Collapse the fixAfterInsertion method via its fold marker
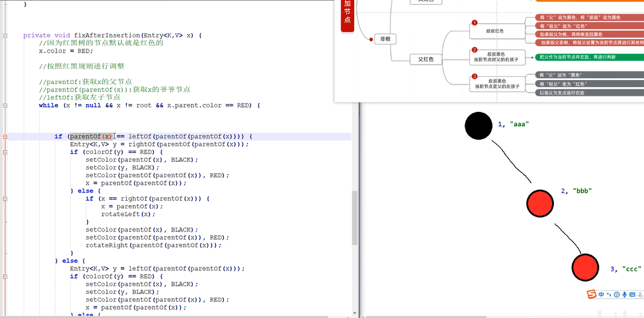Screen dimensions: 644x318 [5, 35]
